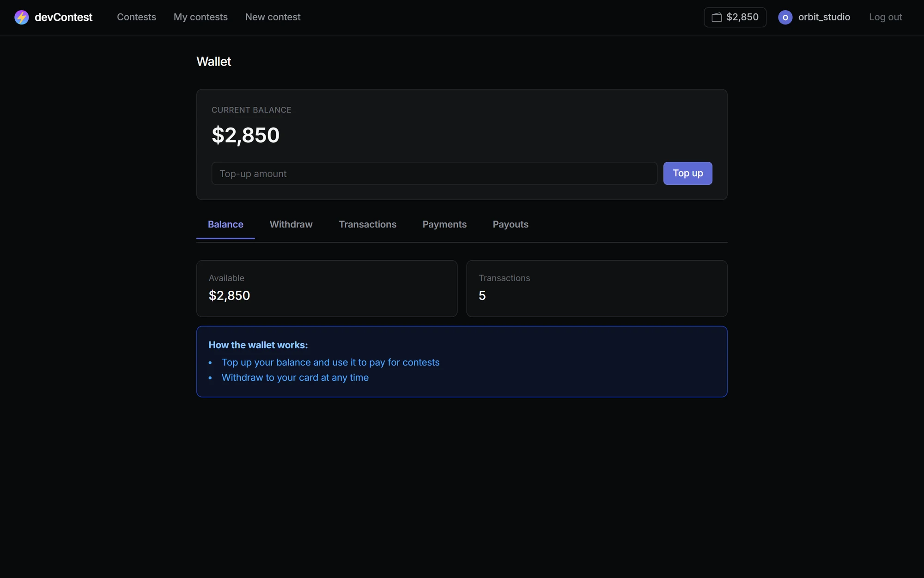View the Payments tab
The image size is (924, 578).
pos(444,224)
